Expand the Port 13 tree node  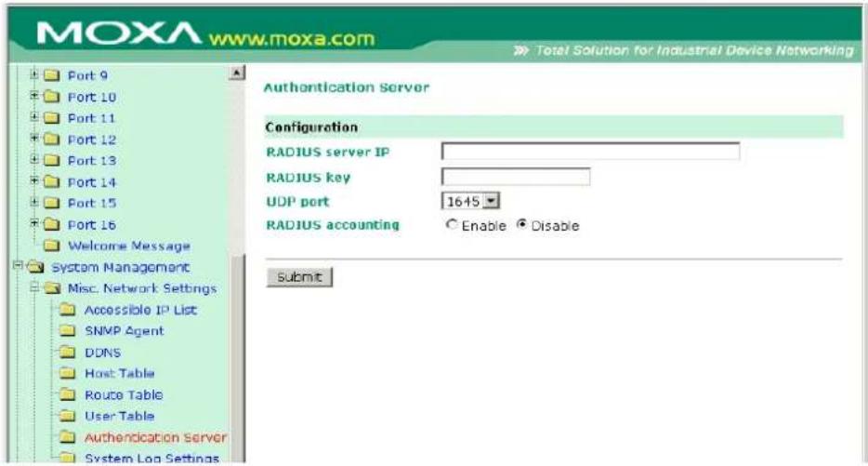coord(34,160)
